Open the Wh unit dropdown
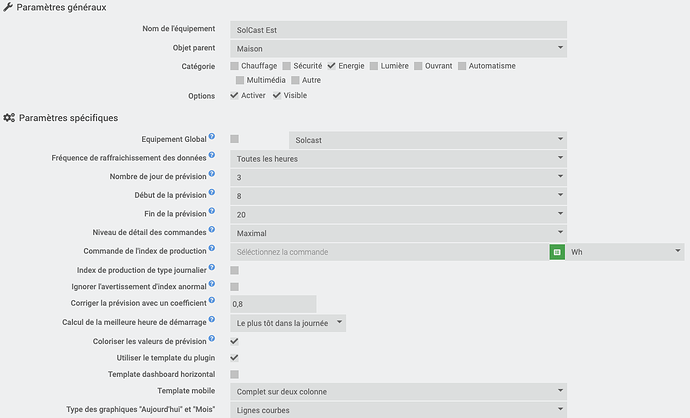This screenshot has width=690, height=418. (624, 252)
